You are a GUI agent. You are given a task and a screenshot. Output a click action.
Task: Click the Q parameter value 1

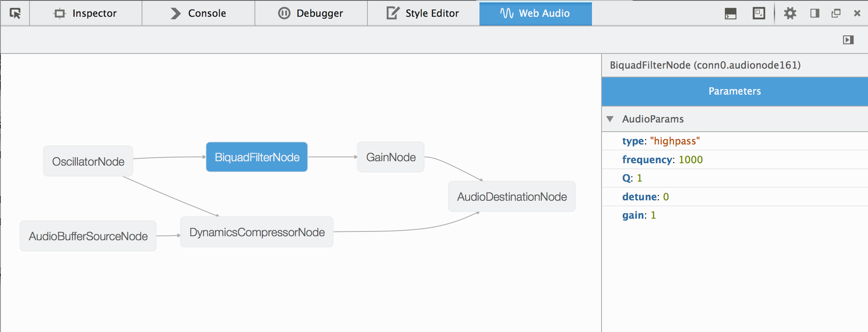(639, 178)
